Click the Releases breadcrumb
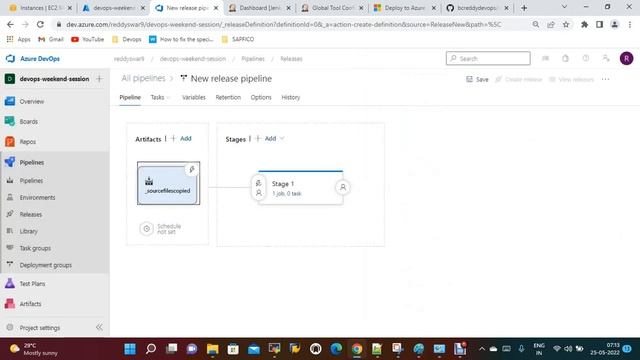Screen dimensions: 640x360 pos(291,59)
